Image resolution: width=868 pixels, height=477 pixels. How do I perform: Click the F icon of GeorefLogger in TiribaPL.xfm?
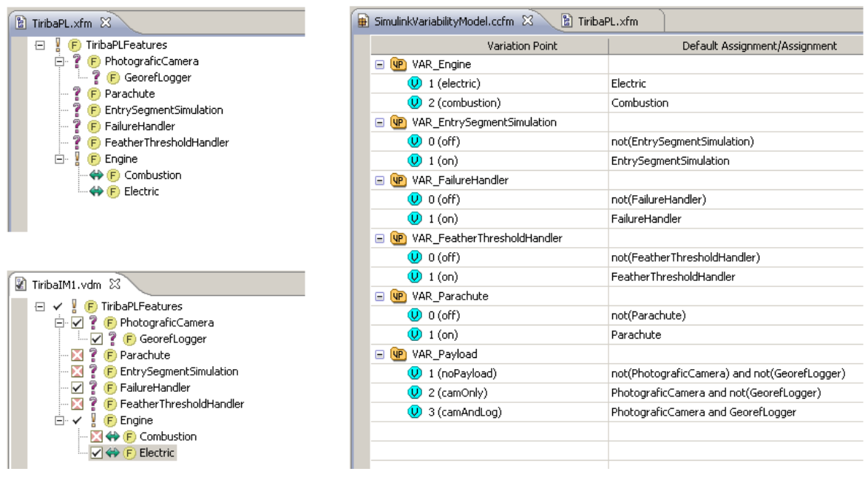coord(113,78)
